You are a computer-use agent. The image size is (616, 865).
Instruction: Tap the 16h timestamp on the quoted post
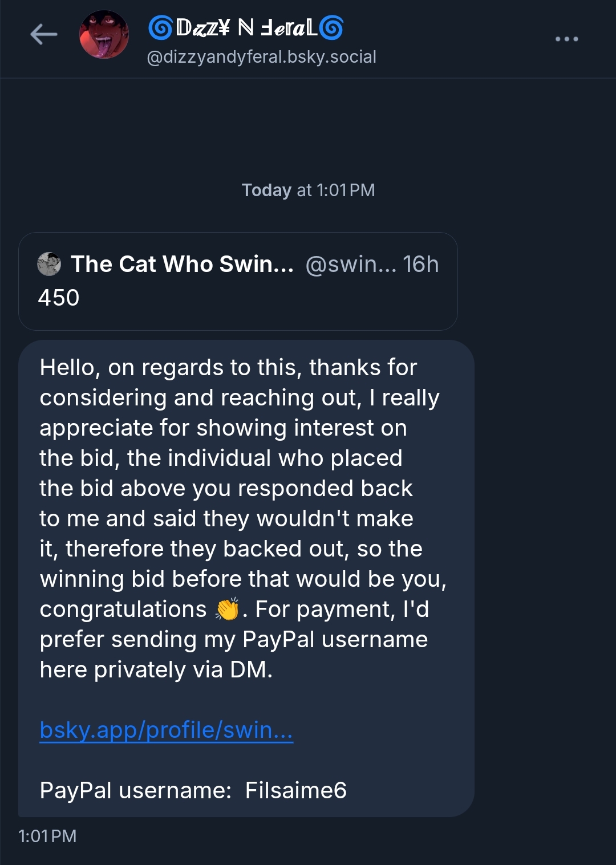(x=421, y=264)
